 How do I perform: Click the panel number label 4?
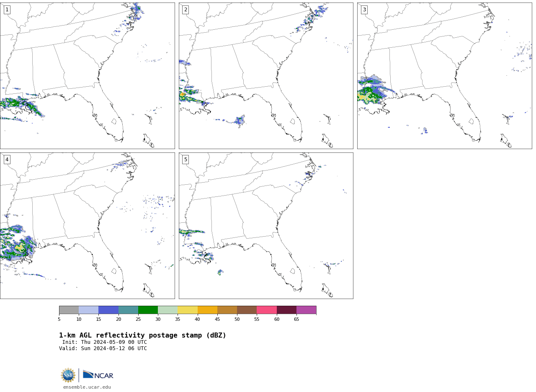pyautogui.click(x=7, y=160)
